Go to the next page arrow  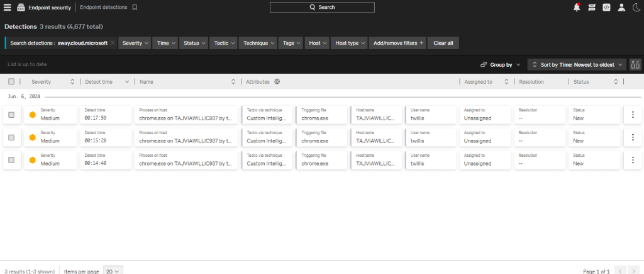(635, 271)
